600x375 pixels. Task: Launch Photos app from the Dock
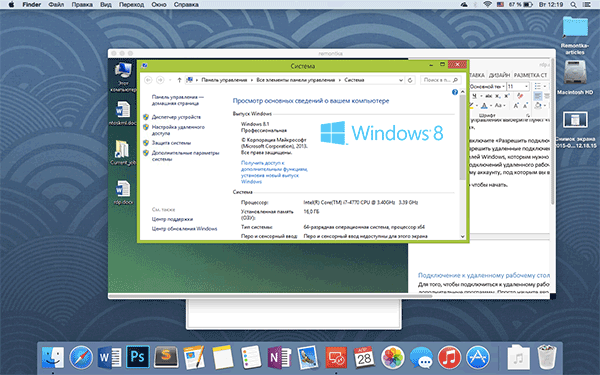pyautogui.click(x=393, y=357)
